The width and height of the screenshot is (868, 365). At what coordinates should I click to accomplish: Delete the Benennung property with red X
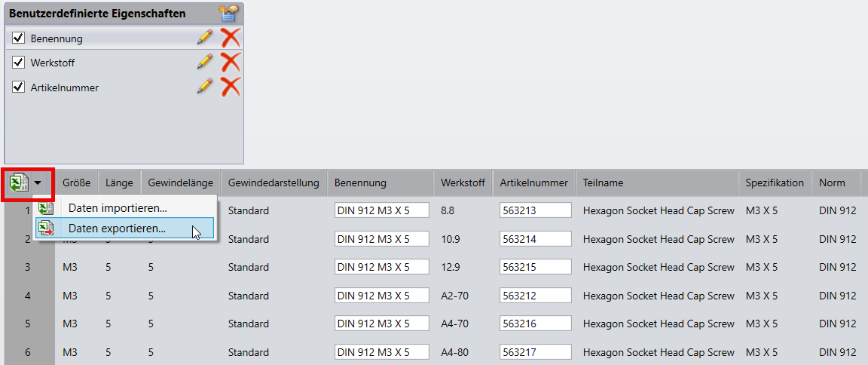(x=230, y=38)
